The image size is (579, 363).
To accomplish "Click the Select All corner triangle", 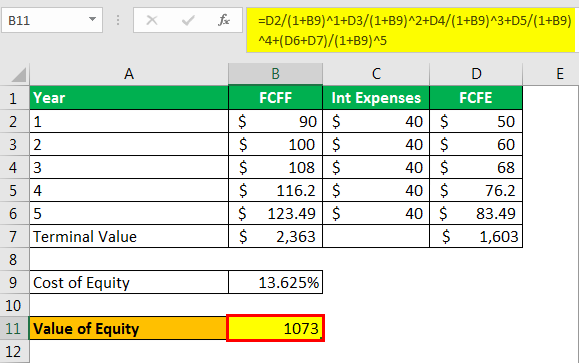I will (x=18, y=75).
